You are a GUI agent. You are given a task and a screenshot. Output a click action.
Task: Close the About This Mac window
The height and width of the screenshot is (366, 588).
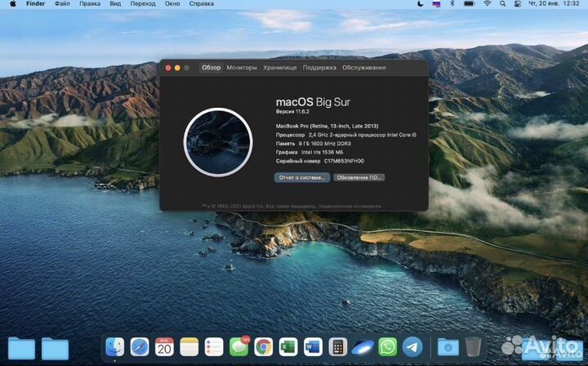coord(168,68)
